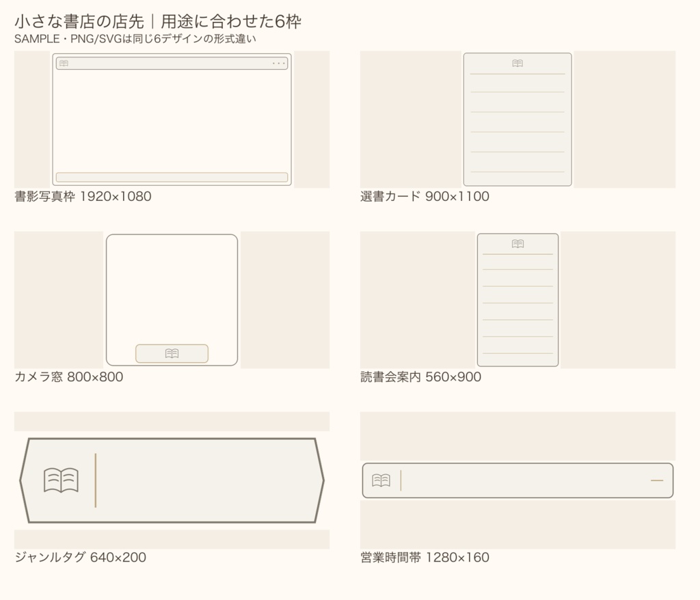Click the caption "選書カード 900×1100"
Image resolution: width=700 pixels, height=600 pixels.
[425, 196]
